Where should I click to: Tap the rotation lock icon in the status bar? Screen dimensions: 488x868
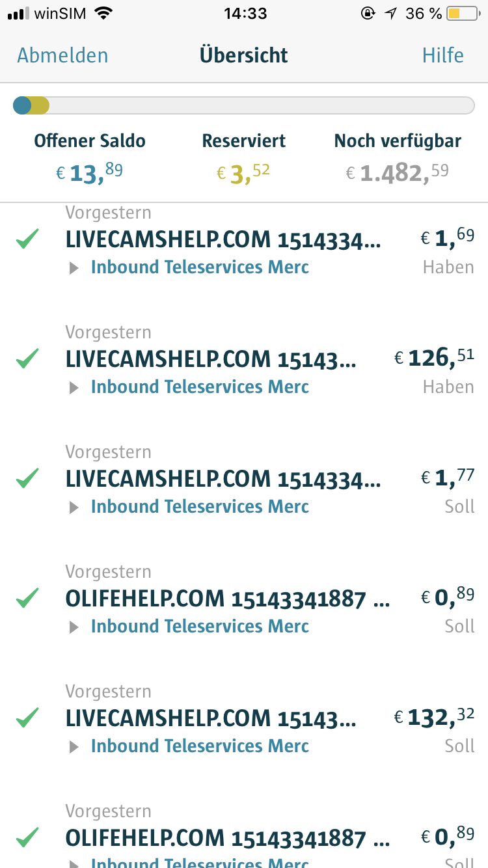point(369,14)
